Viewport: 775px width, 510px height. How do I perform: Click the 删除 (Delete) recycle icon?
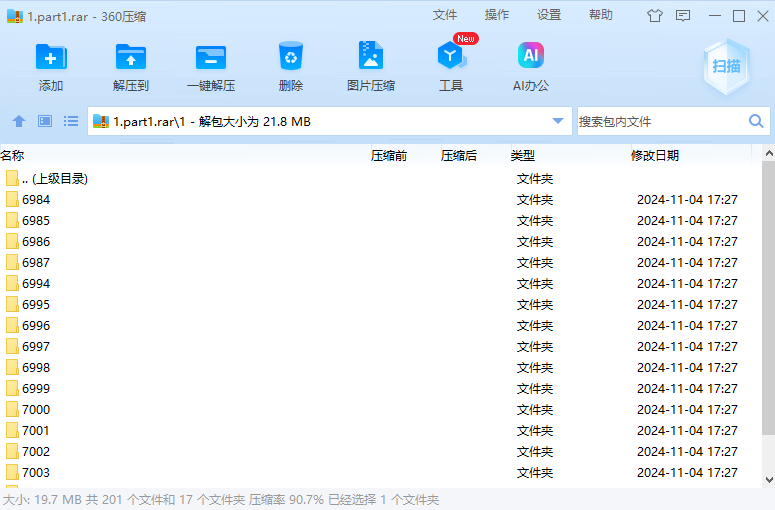pyautogui.click(x=291, y=56)
